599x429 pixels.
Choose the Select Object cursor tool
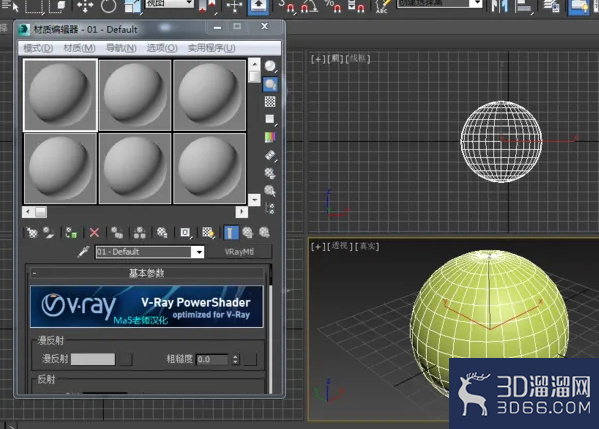coord(11,5)
